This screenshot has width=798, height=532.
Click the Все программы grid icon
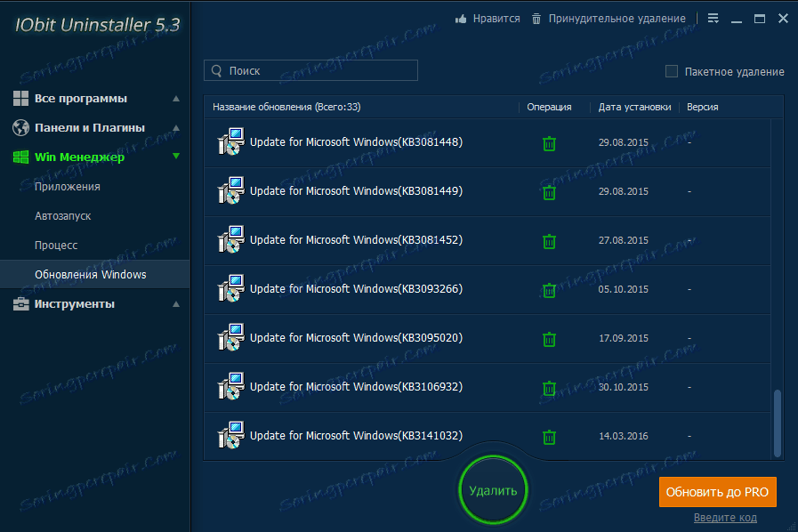(x=20, y=98)
